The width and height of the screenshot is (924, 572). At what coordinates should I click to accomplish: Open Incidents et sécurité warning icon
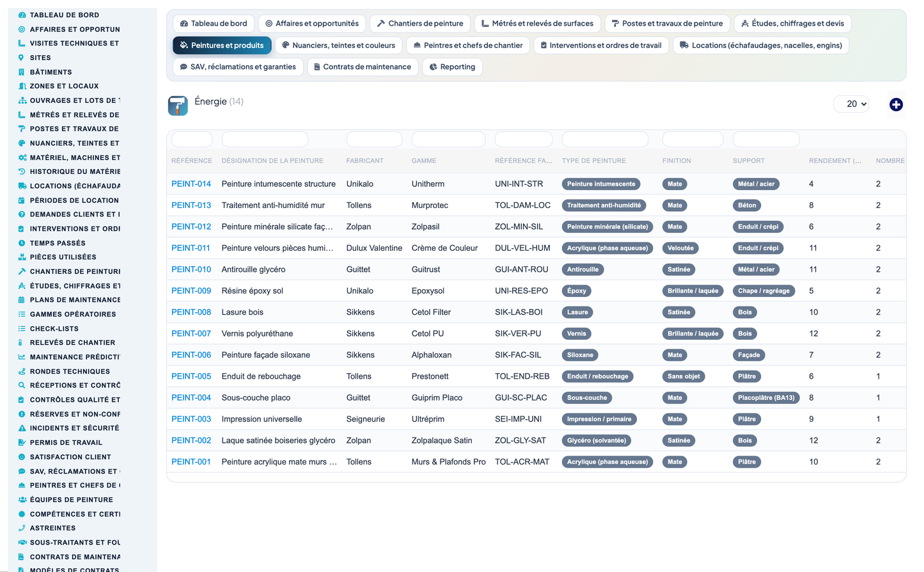click(22, 428)
